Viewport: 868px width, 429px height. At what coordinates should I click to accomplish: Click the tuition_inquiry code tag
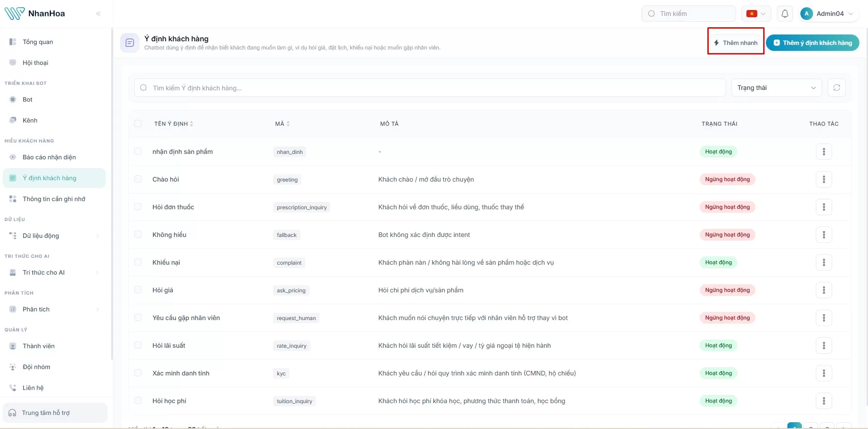coord(294,401)
